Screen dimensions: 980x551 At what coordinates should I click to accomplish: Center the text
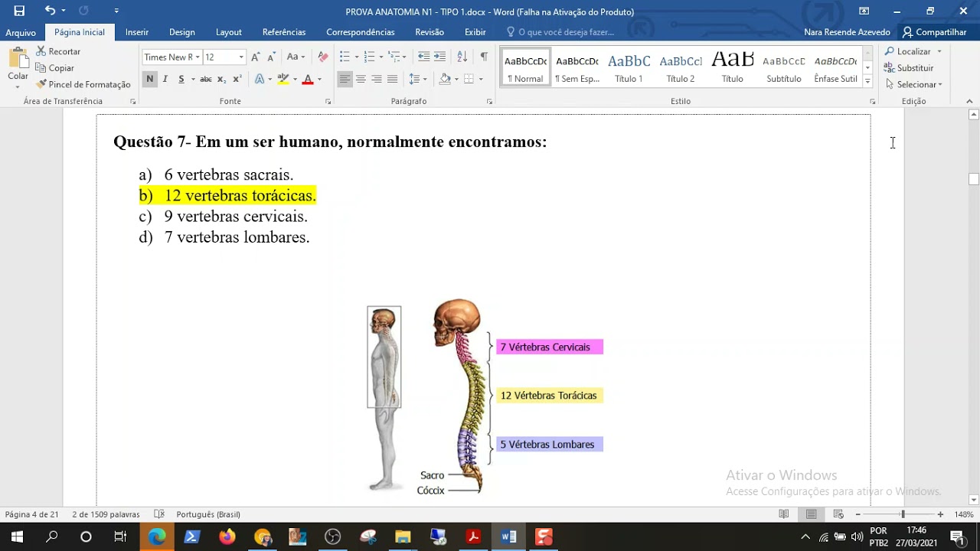pos(361,79)
